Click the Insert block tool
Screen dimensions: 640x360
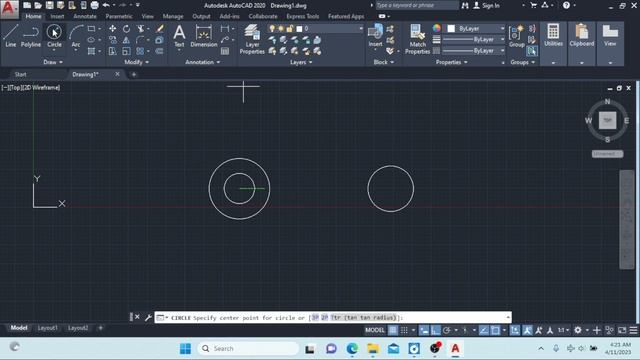[375, 36]
